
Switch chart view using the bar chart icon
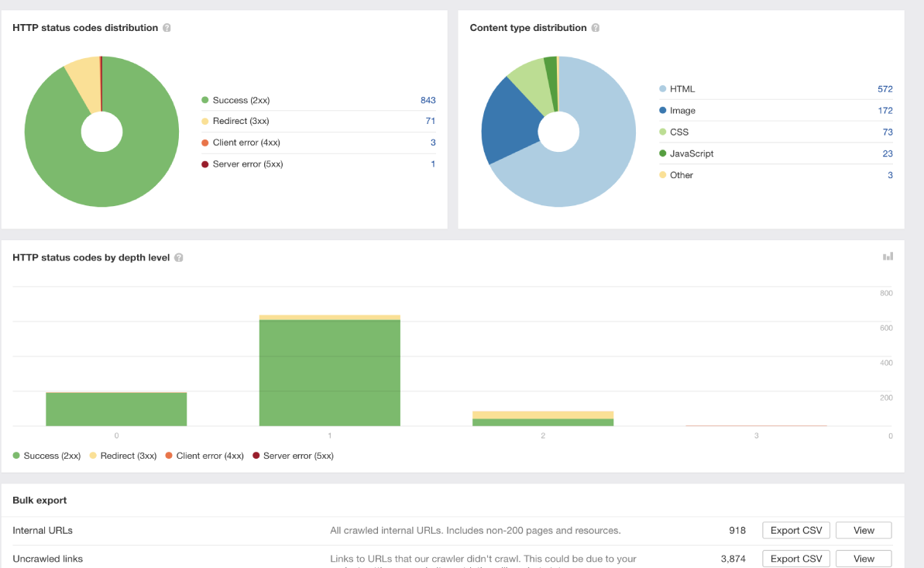point(888,256)
